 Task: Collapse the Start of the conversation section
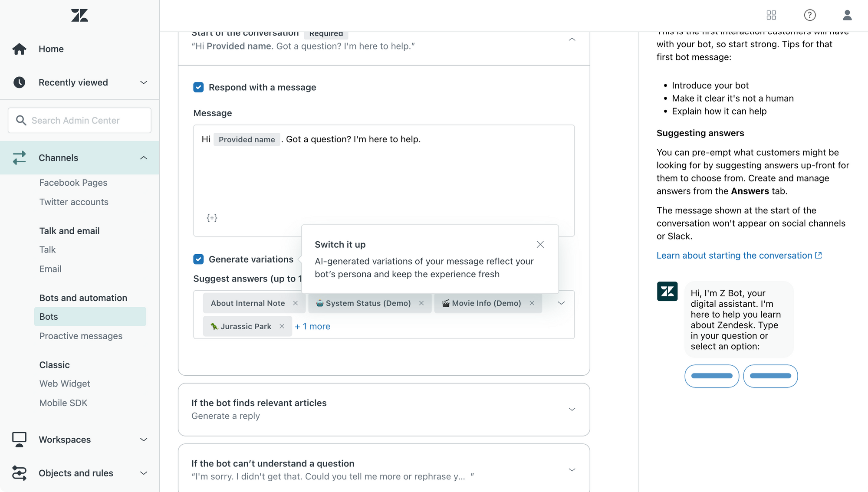coord(572,39)
